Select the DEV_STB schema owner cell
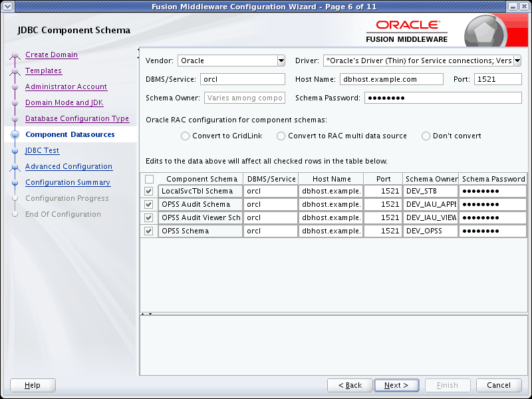Viewport: 532px width, 399px height. click(430, 191)
